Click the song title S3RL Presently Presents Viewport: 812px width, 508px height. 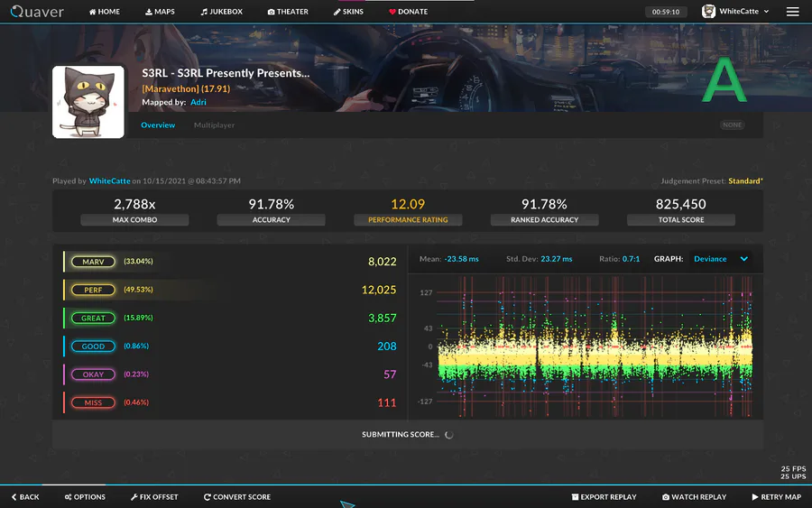pyautogui.click(x=226, y=73)
